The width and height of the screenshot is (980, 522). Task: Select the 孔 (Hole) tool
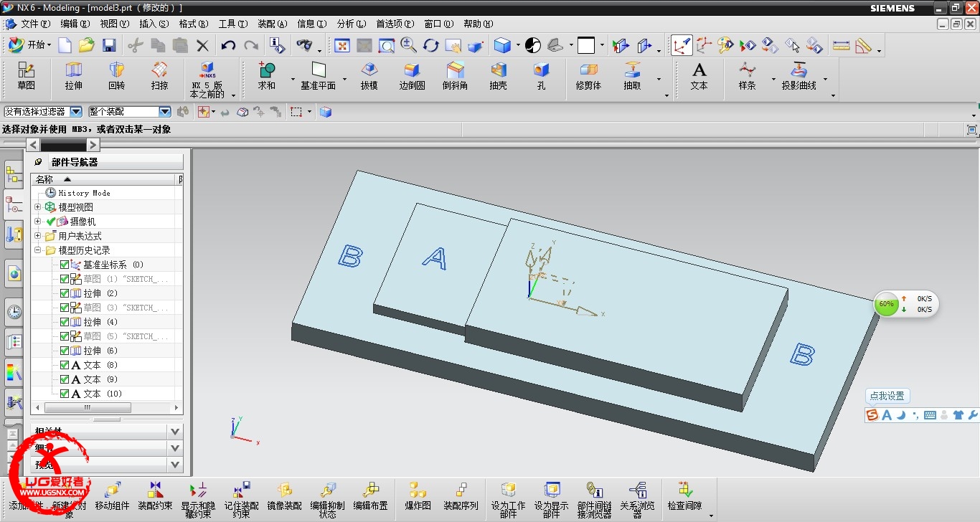pyautogui.click(x=541, y=77)
